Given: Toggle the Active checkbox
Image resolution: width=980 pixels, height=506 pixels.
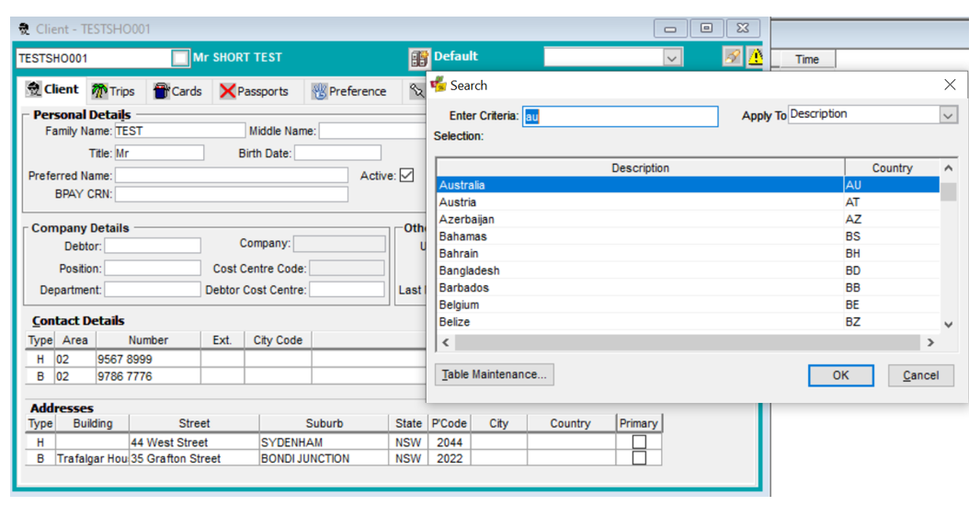Looking at the screenshot, I should tap(407, 176).
